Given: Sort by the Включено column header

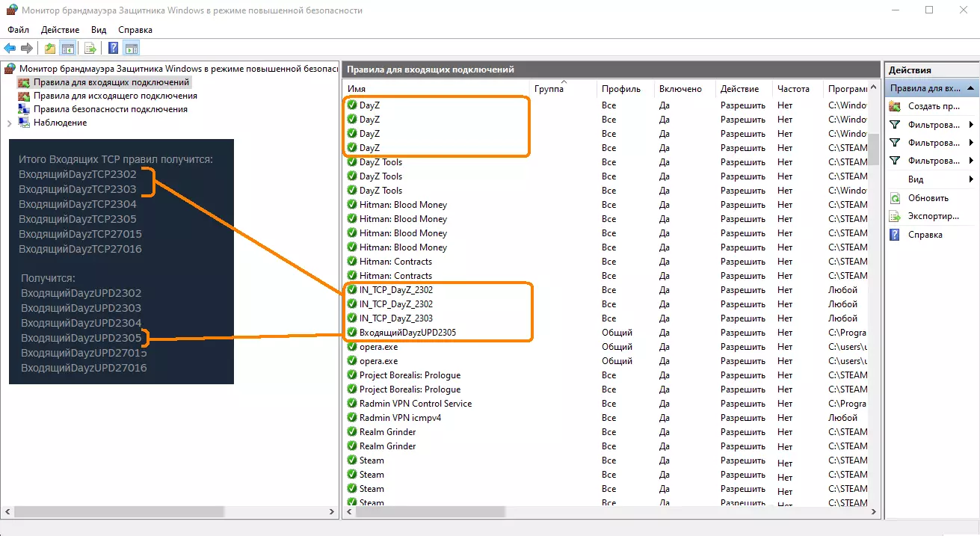Looking at the screenshot, I should 685,89.
